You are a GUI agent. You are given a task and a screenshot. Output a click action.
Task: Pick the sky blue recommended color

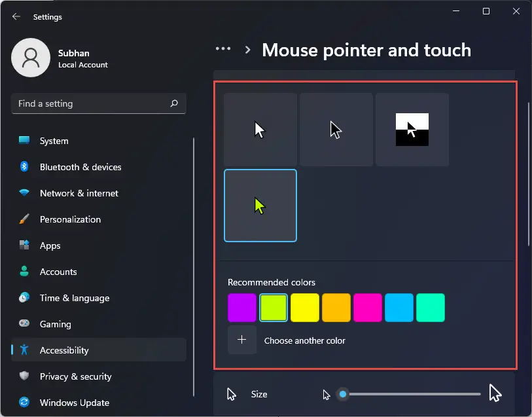click(399, 308)
